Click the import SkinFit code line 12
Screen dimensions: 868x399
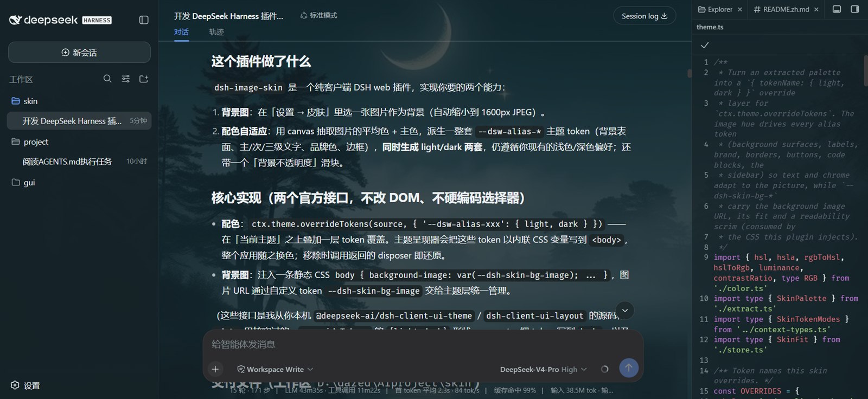coord(777,345)
